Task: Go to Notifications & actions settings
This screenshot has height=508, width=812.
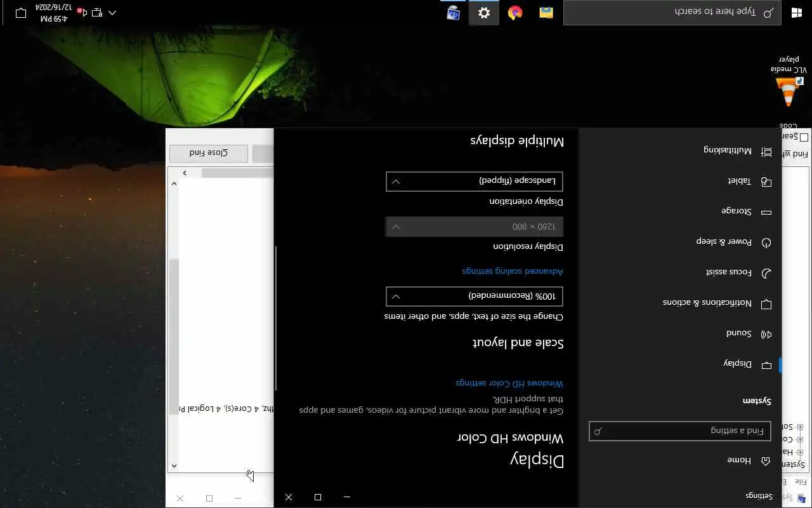Action: (707, 303)
